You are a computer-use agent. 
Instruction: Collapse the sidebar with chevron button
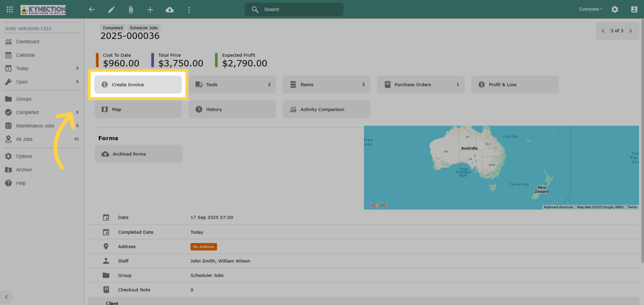pos(6,297)
